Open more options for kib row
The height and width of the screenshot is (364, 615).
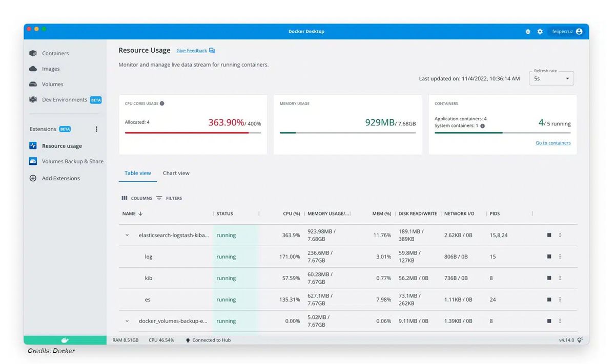pos(560,278)
